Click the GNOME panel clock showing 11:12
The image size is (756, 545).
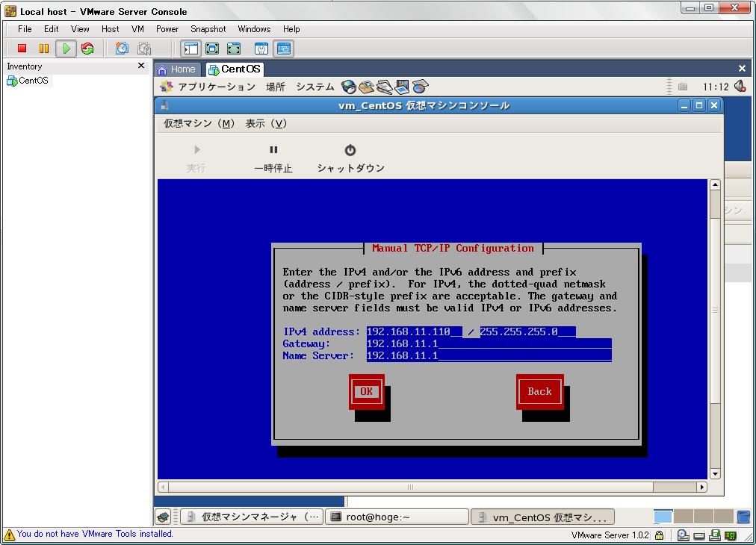716,87
